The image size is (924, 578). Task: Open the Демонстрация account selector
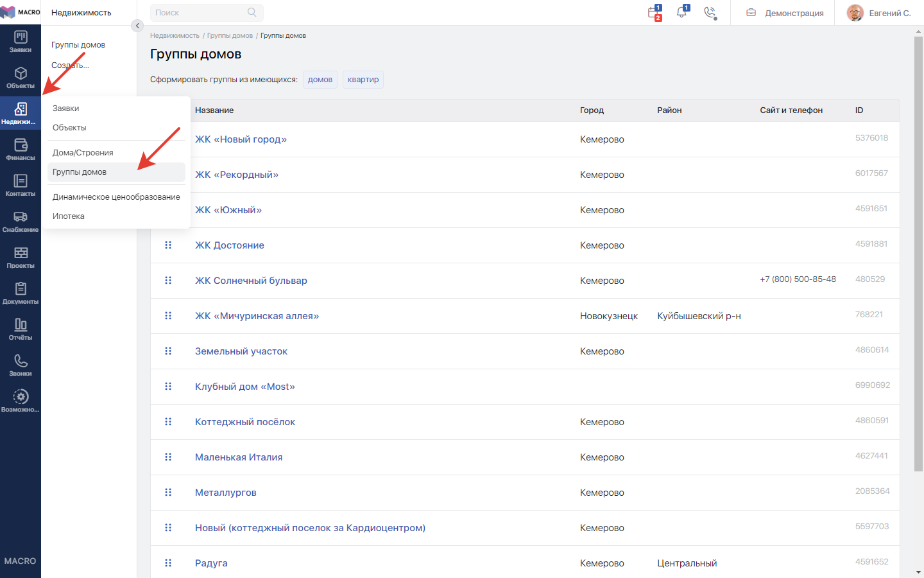tap(785, 13)
